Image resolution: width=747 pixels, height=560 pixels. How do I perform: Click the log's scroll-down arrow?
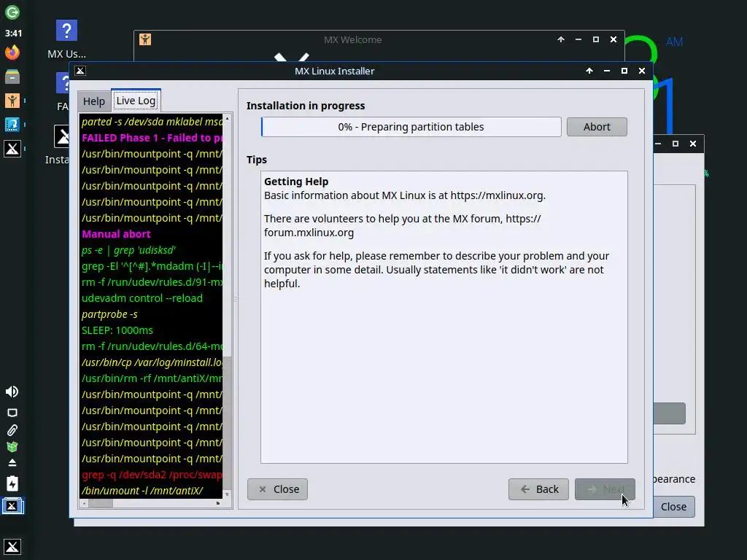pos(228,494)
